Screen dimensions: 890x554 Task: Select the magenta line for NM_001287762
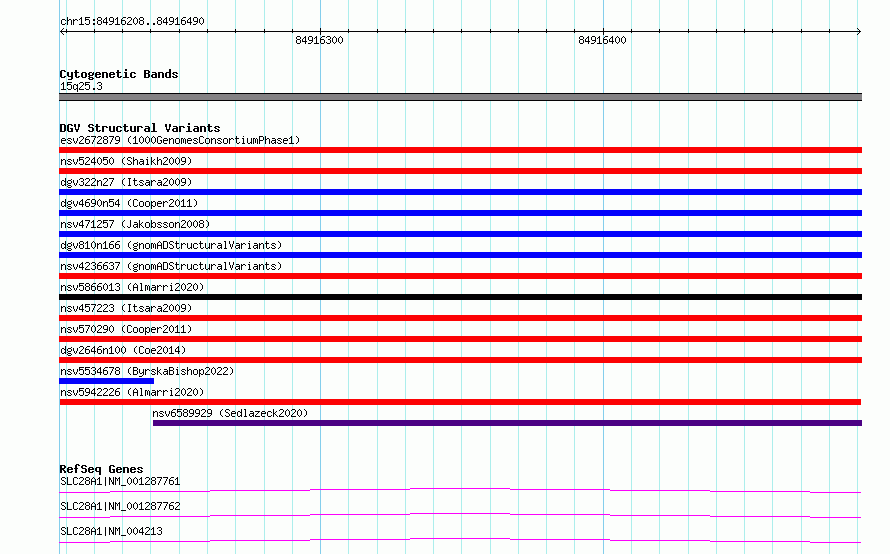pyautogui.click(x=460, y=515)
